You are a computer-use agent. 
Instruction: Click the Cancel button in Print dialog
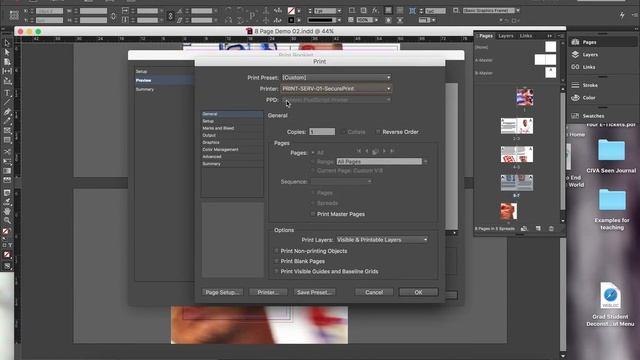point(374,292)
